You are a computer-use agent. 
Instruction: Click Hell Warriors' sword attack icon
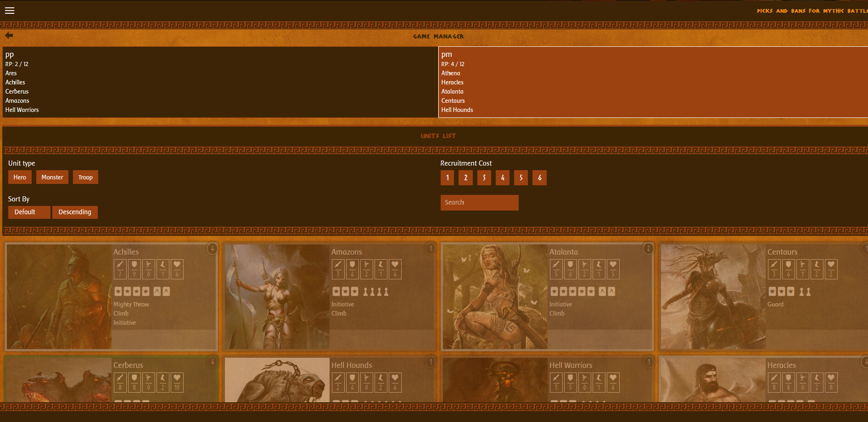click(556, 383)
